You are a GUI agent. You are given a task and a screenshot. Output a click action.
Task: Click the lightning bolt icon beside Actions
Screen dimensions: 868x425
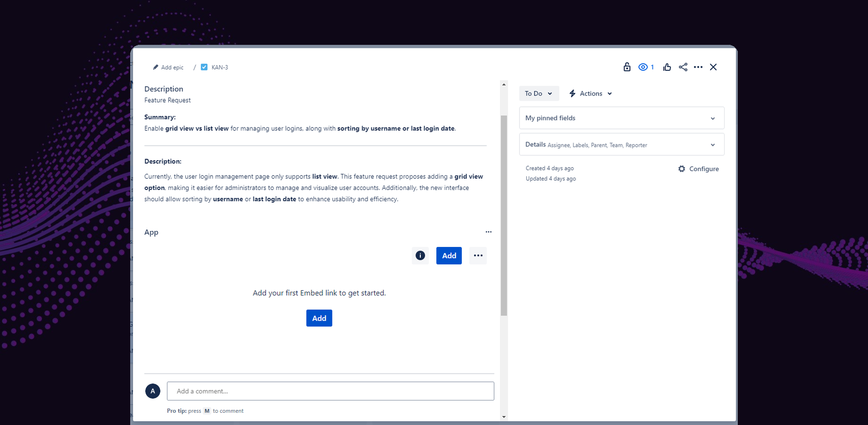(572, 93)
